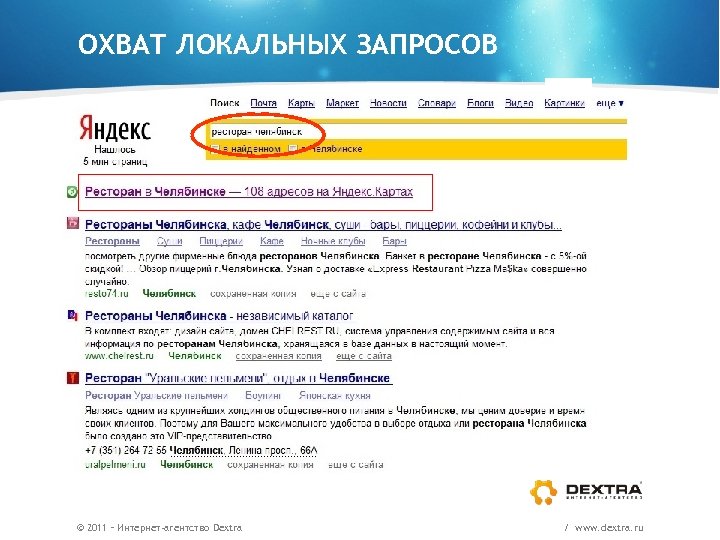
Task: Expand the 'еще' services dropdown
Action: [609, 103]
